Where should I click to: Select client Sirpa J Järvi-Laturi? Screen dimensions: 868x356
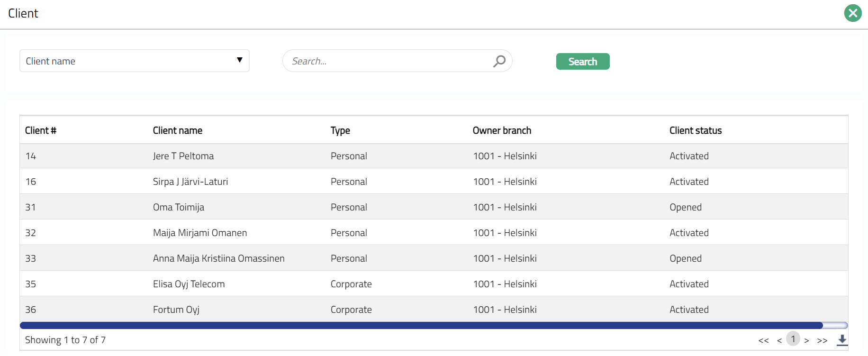[x=190, y=182]
